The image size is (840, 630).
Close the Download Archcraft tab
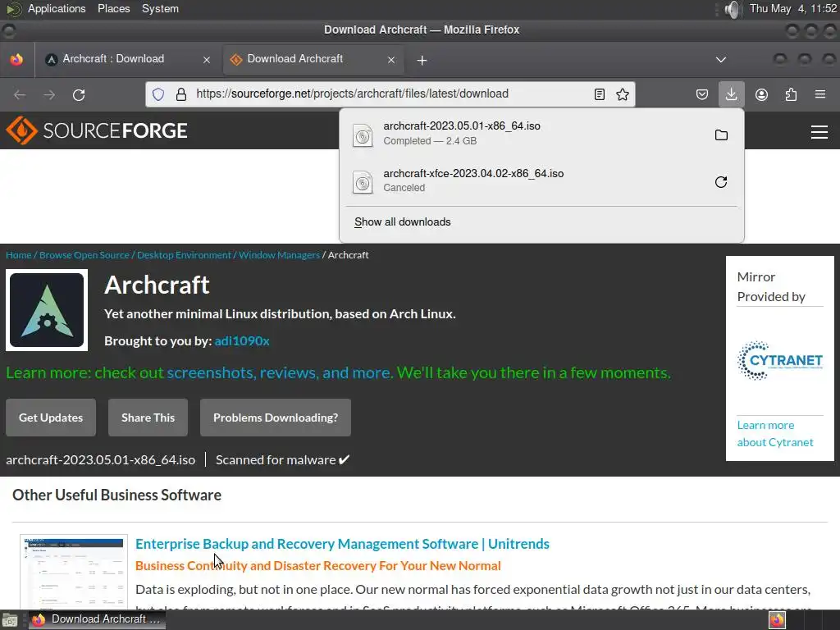click(x=391, y=60)
